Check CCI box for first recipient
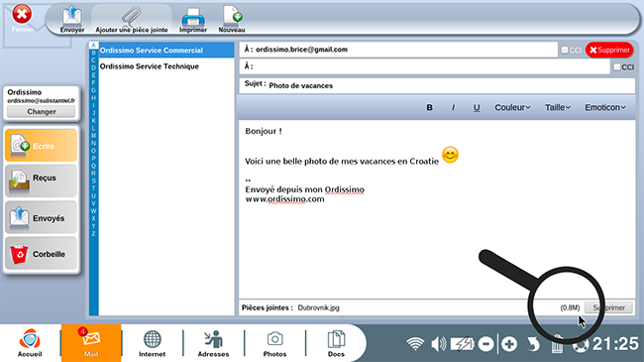Image resolution: width=644 pixels, height=362 pixels. pos(565,50)
